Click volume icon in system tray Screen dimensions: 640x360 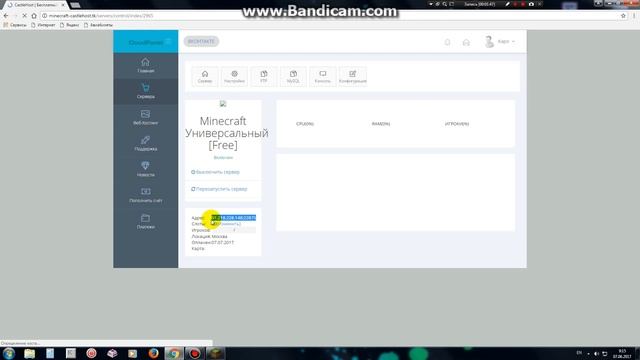coord(596,353)
